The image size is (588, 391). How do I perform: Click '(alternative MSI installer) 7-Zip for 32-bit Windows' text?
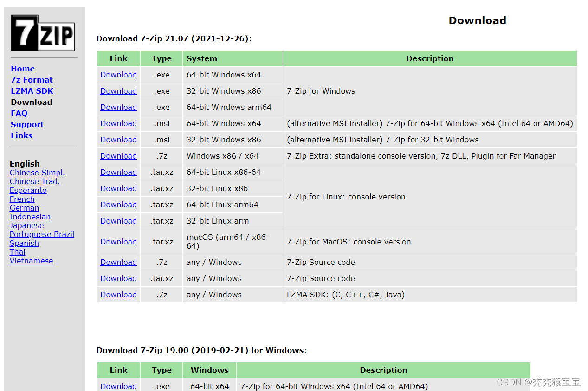(383, 140)
